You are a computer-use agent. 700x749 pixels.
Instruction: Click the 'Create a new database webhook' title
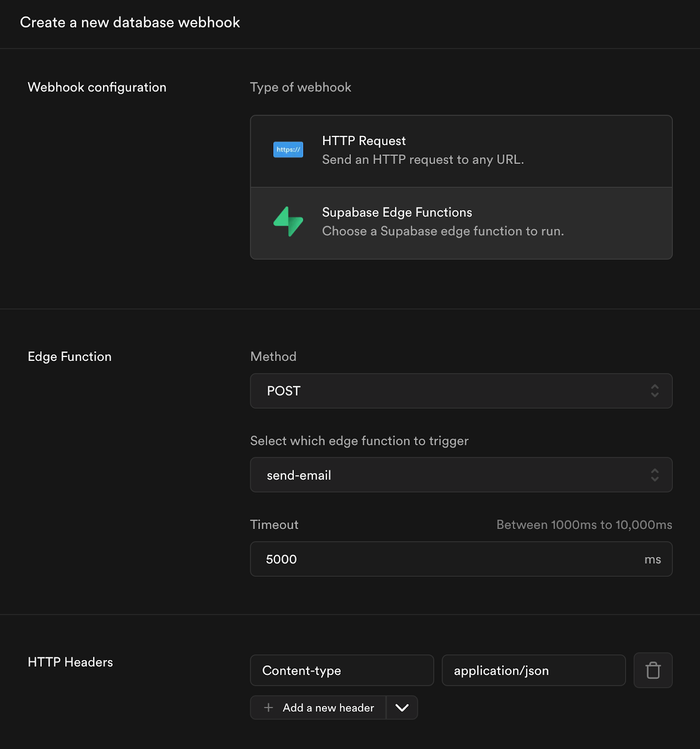click(130, 22)
